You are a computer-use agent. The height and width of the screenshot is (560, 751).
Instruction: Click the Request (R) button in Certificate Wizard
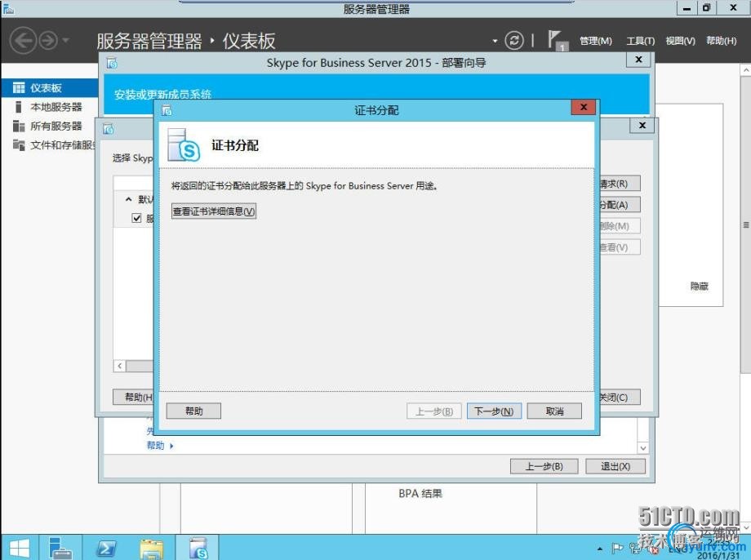coord(620,184)
